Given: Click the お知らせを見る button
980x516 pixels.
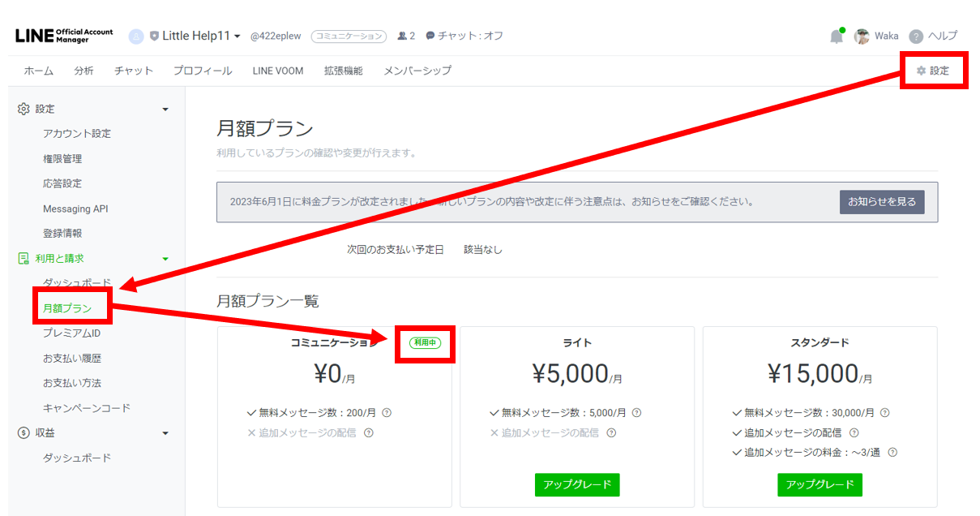Looking at the screenshot, I should click(x=881, y=202).
